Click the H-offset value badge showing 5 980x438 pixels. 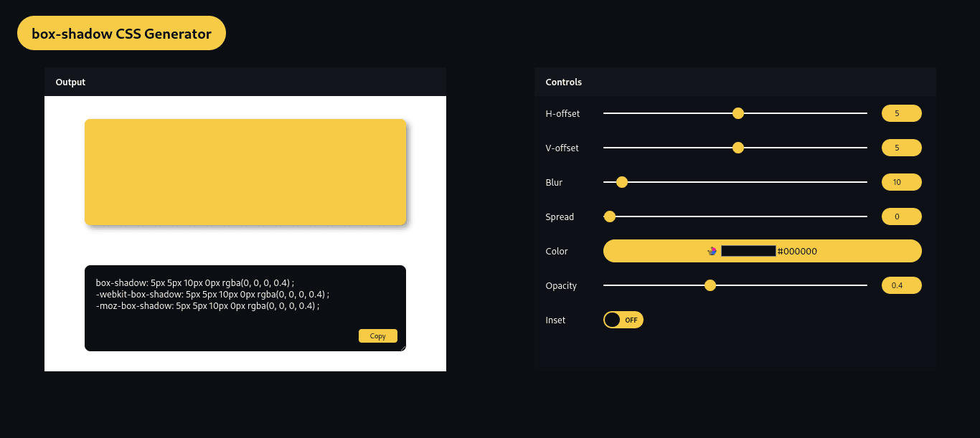tap(901, 113)
